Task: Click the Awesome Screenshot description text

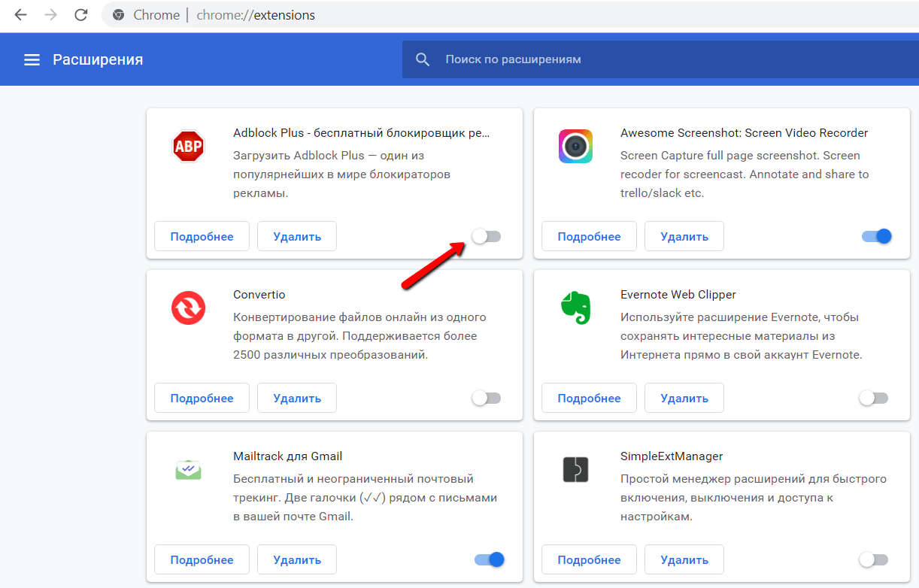Action: (745, 174)
